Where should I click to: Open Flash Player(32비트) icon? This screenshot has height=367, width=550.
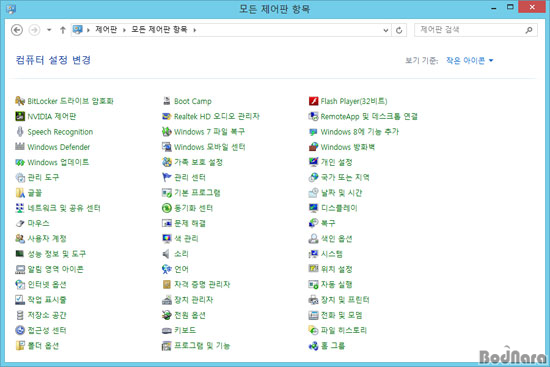(x=313, y=101)
